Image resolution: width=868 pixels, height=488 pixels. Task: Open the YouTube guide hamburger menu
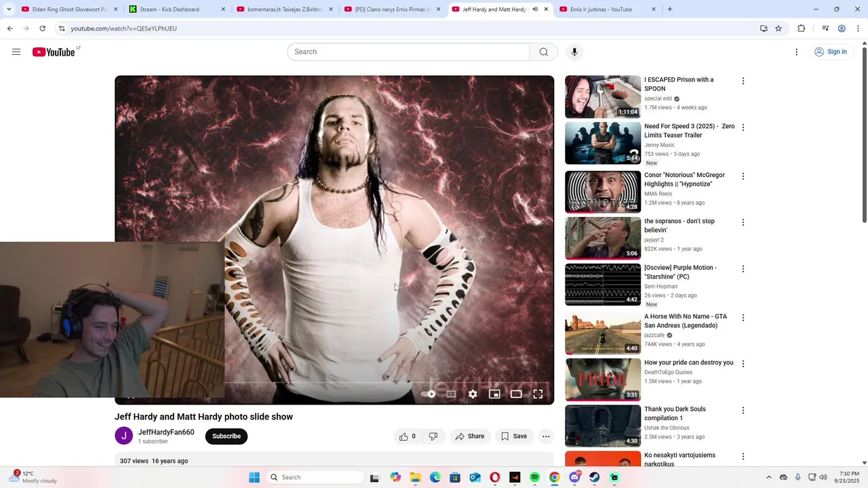16,52
